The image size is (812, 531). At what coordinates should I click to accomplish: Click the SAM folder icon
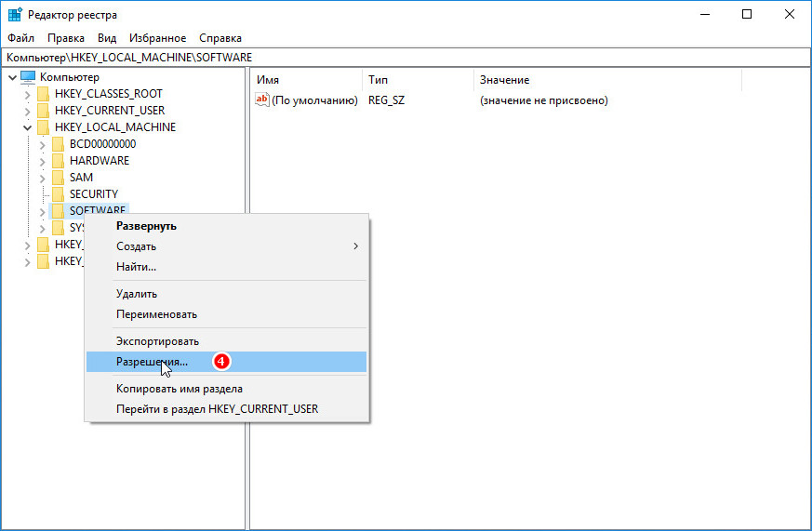coord(59,178)
